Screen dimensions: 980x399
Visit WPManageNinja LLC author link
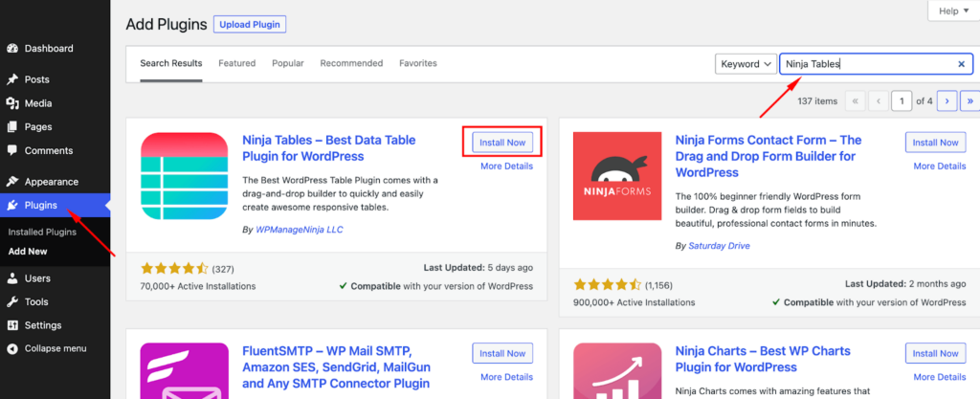tap(300, 230)
